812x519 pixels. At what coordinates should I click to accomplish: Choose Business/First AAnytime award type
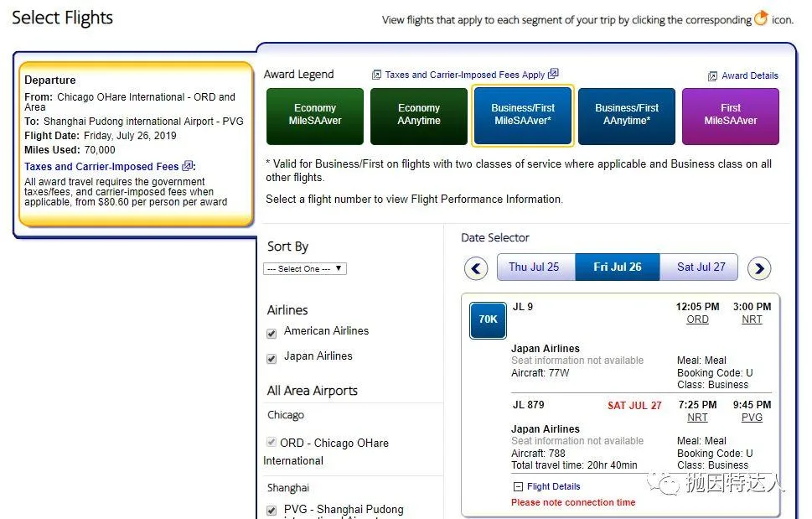click(x=627, y=116)
